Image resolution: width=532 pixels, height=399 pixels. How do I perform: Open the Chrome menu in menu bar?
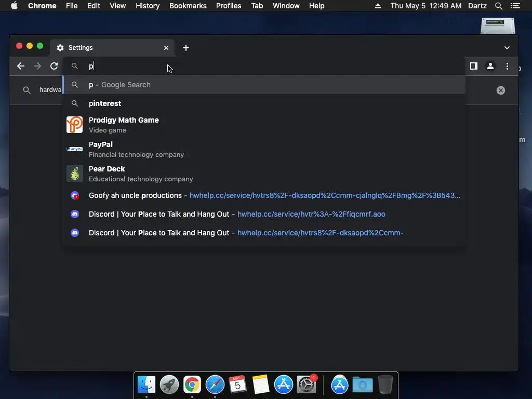coord(42,6)
